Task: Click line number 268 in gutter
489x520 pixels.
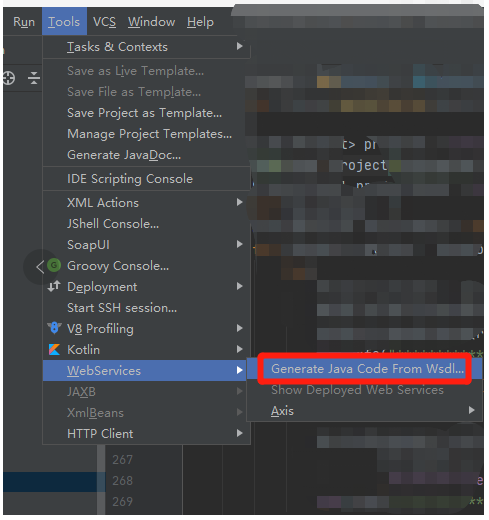Action: 122,480
